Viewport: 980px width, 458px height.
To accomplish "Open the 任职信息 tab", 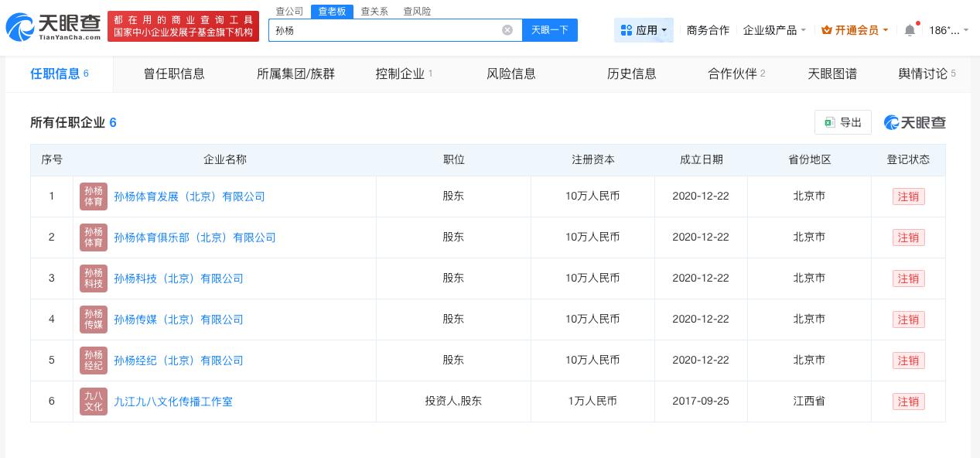I will pyautogui.click(x=60, y=74).
